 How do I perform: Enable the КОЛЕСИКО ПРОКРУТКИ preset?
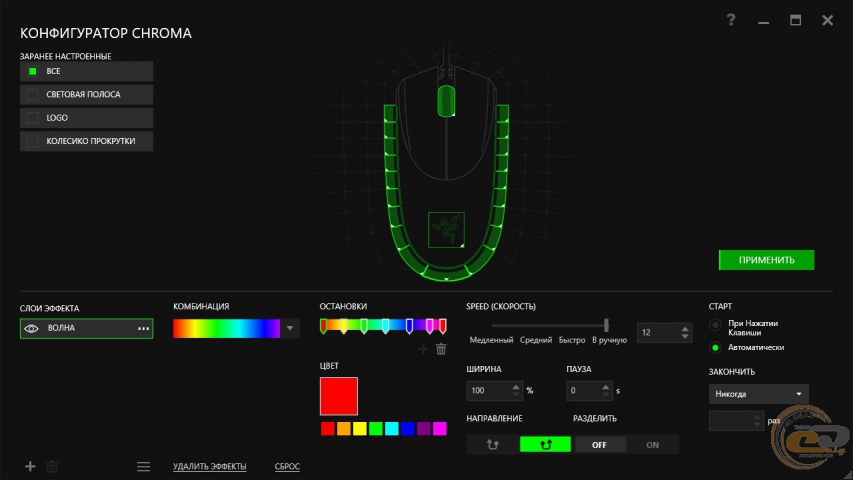pyautogui.click(x=33, y=141)
